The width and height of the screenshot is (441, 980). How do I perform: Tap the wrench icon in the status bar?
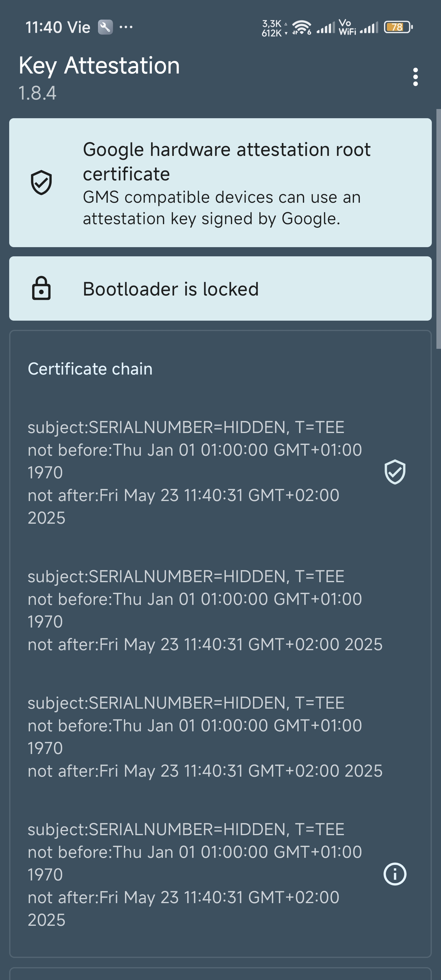click(x=105, y=27)
